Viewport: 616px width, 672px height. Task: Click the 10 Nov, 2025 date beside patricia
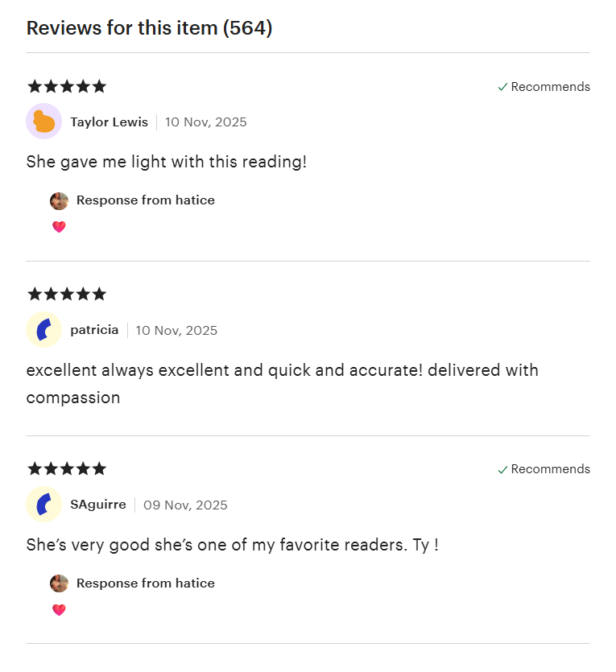[176, 331]
